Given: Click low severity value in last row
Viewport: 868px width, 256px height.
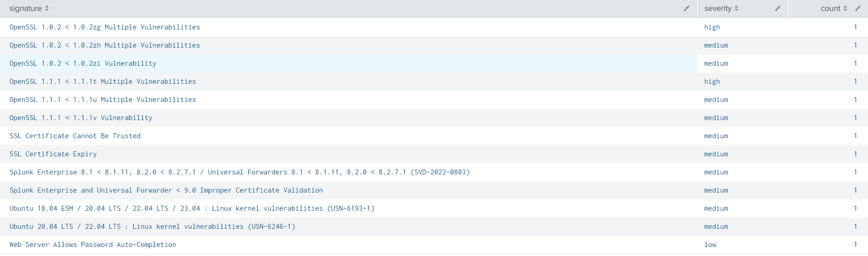Looking at the screenshot, I should coord(710,245).
